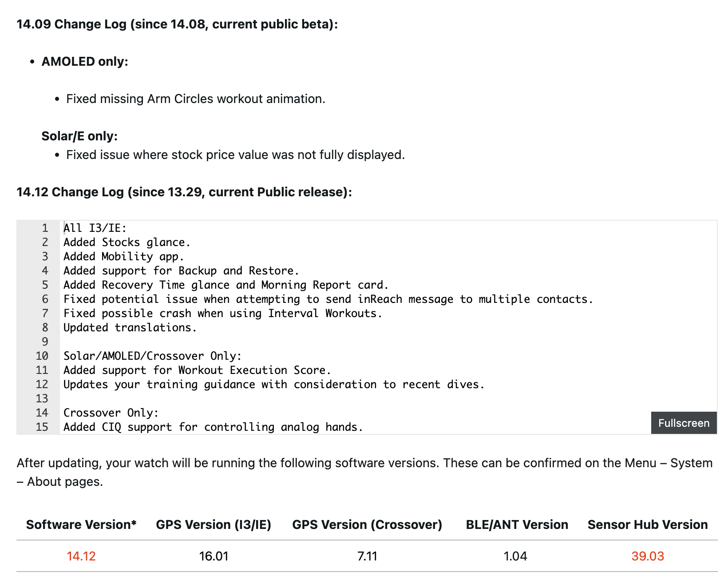Click the "Updated translations." code line

click(x=130, y=328)
